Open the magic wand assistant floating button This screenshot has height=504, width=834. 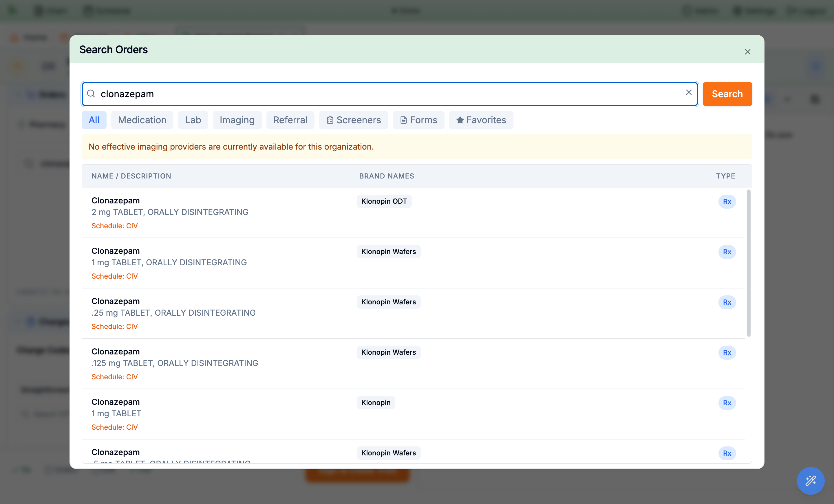[x=810, y=481]
